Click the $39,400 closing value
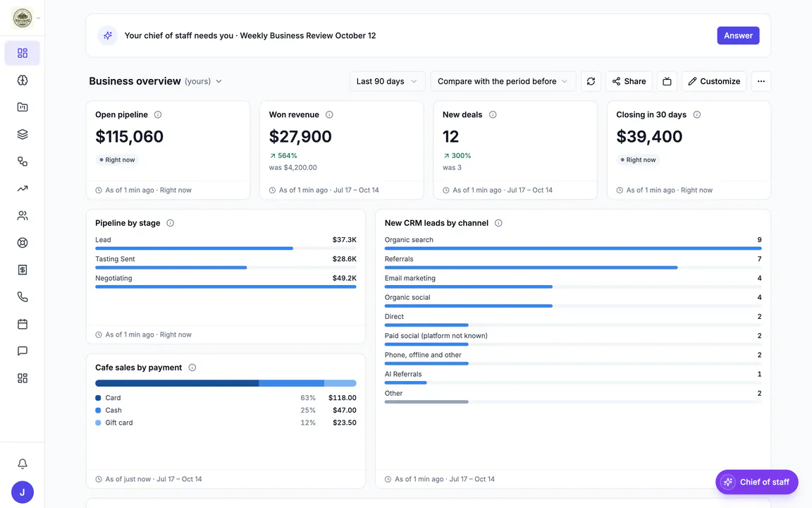The height and width of the screenshot is (508, 812). tap(649, 136)
